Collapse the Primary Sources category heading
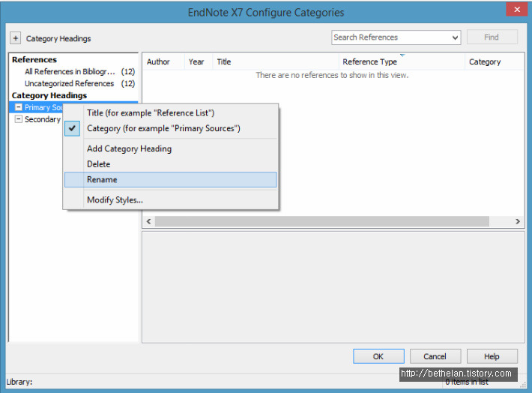 19,107
